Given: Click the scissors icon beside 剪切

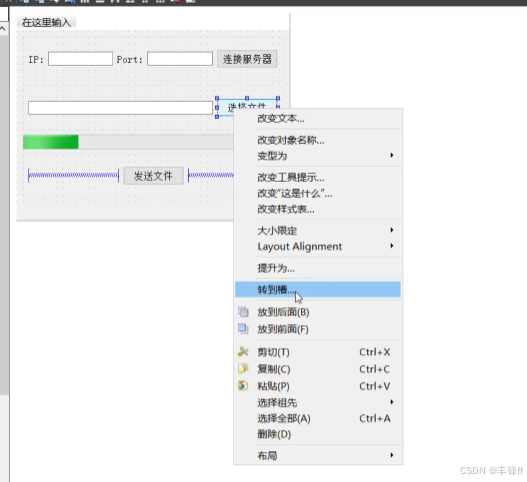Looking at the screenshot, I should coord(243,352).
